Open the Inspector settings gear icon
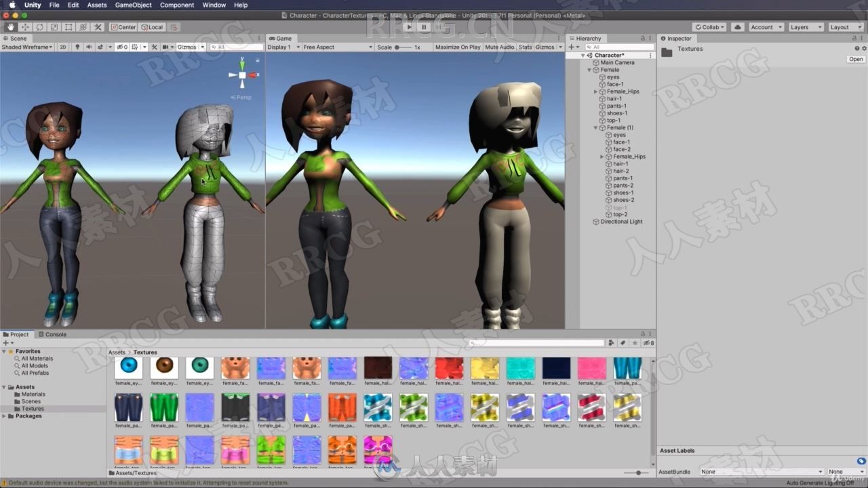The image size is (868, 488). point(864,49)
